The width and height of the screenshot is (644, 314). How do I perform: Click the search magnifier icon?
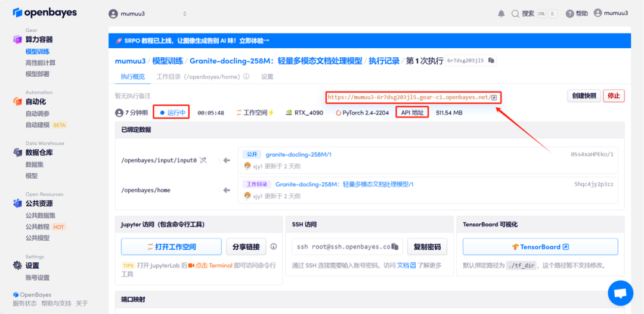(515, 14)
